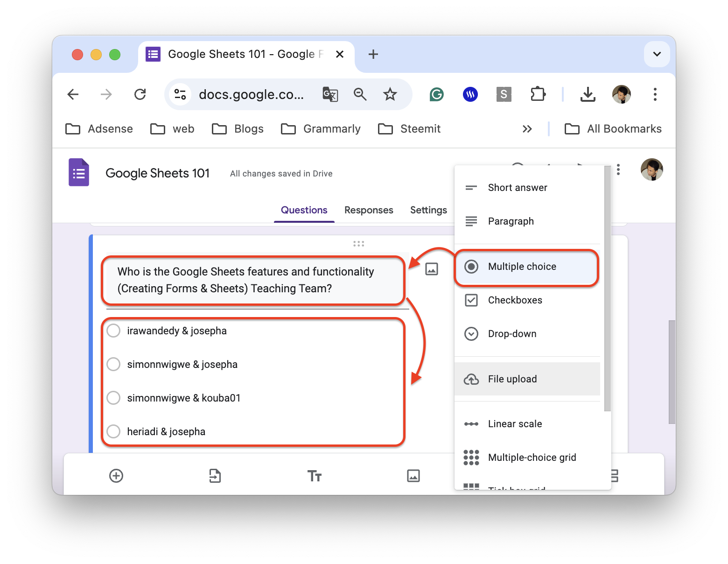Bookmark this page with the star
The image size is (728, 564).
(x=390, y=94)
